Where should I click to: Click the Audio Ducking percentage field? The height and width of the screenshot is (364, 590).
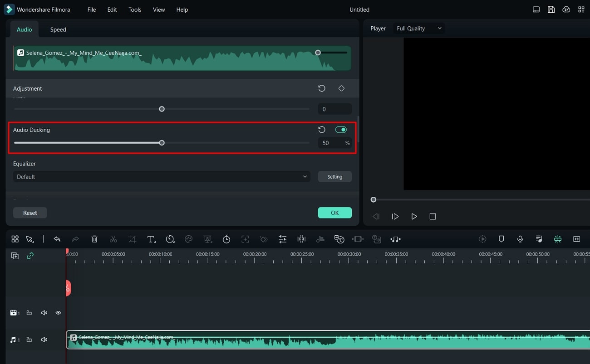tap(334, 143)
